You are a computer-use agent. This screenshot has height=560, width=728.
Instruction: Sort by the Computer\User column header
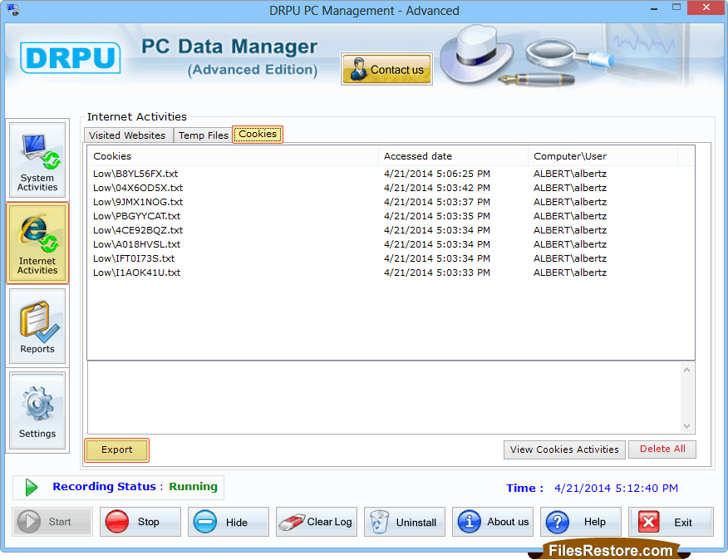(603, 156)
